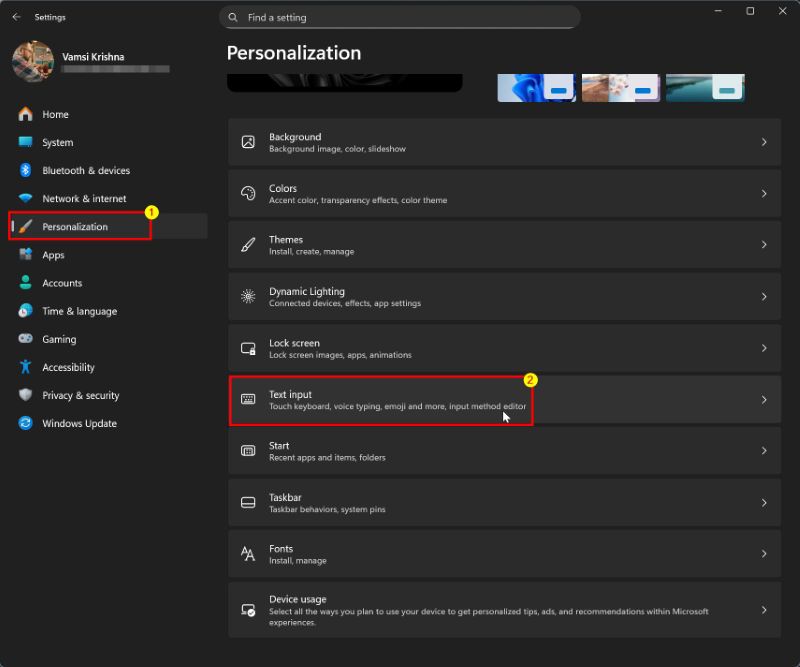The image size is (800, 667).
Task: Click the Find a setting search box
Action: [400, 17]
